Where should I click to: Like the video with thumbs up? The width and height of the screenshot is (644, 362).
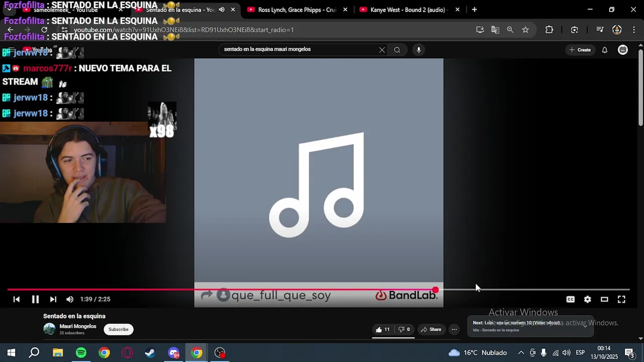pyautogui.click(x=382, y=329)
